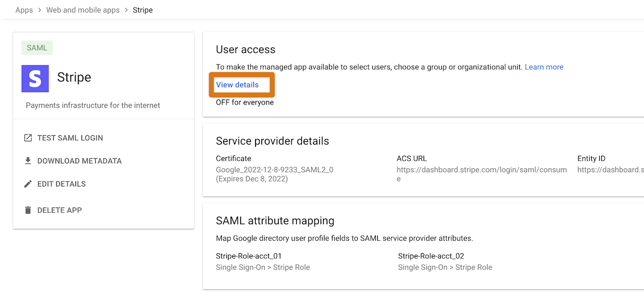Click the Expires Dec 8, 2022 text

click(x=252, y=179)
